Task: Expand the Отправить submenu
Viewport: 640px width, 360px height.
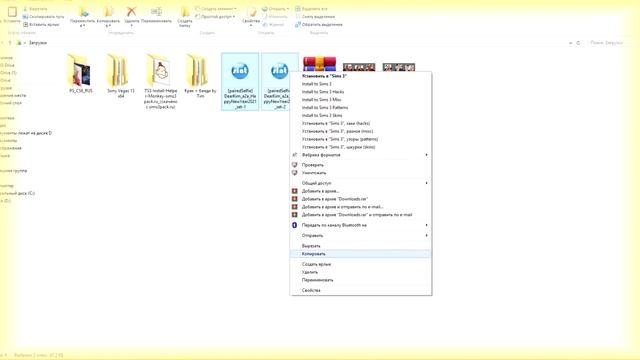Action: [x=361, y=236]
